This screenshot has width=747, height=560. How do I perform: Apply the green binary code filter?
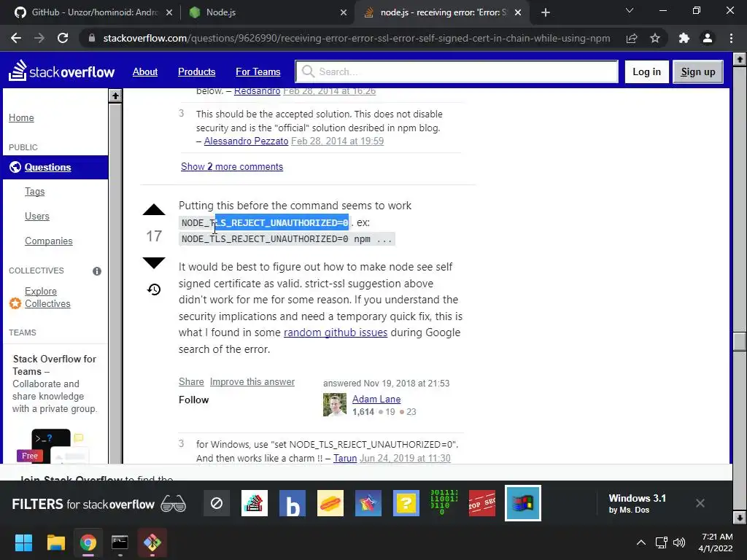444,503
